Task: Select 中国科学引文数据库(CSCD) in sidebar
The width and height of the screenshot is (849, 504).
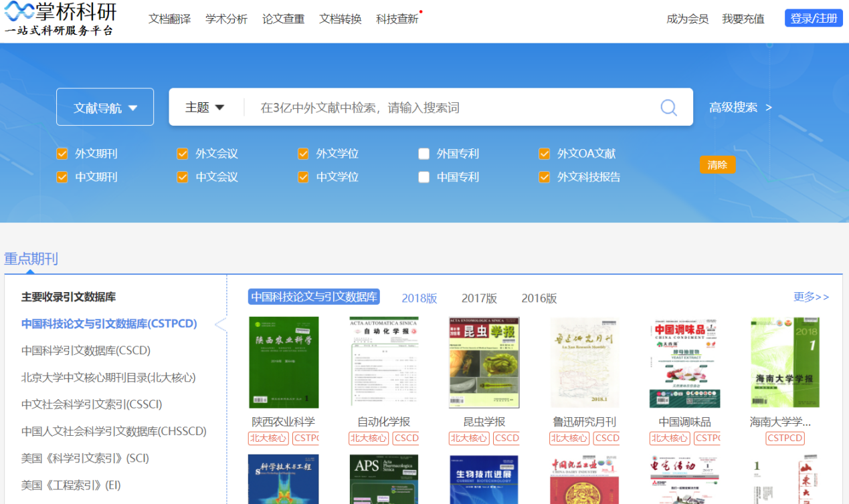Action: tap(86, 350)
